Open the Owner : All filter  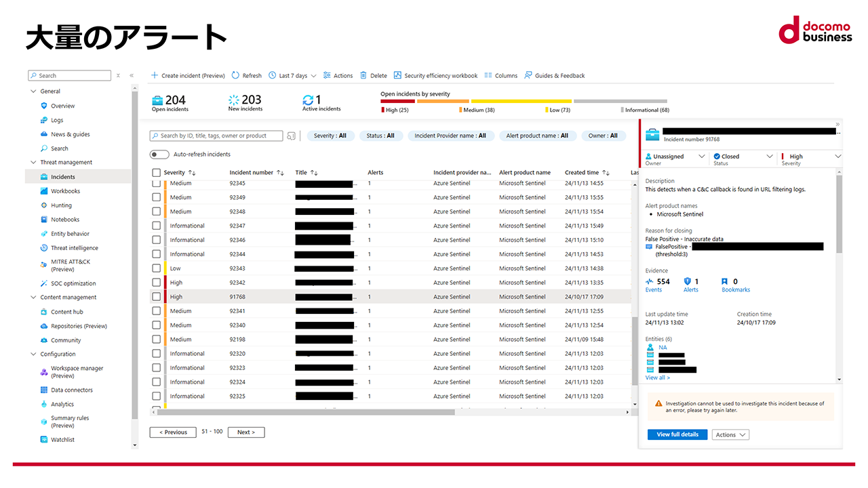(x=603, y=136)
